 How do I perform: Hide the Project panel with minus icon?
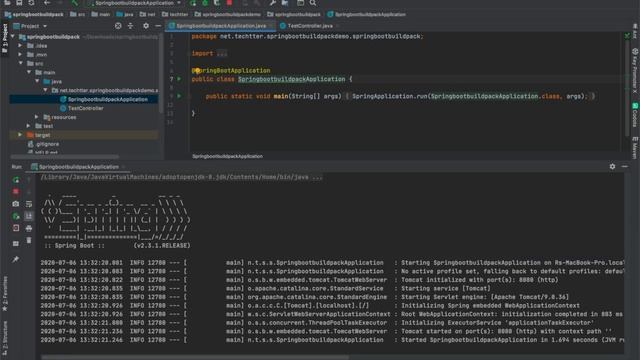[x=158, y=26]
